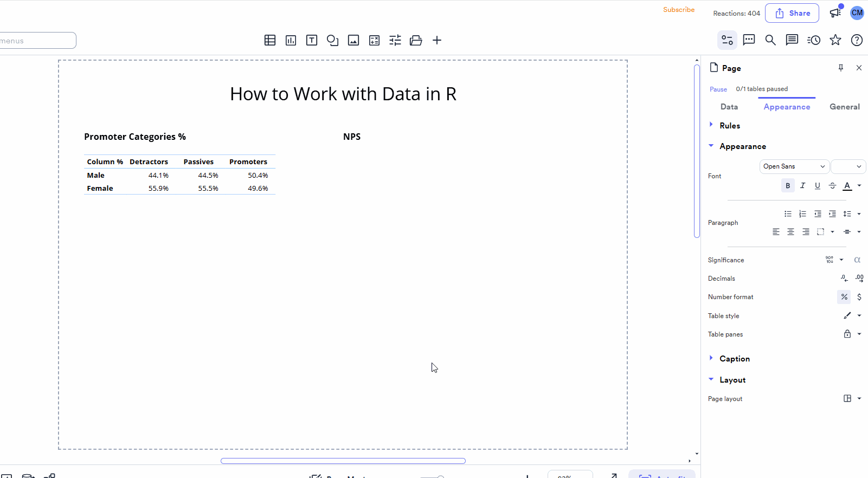
Task: Insert an image using toolbar icon
Action: 353,40
